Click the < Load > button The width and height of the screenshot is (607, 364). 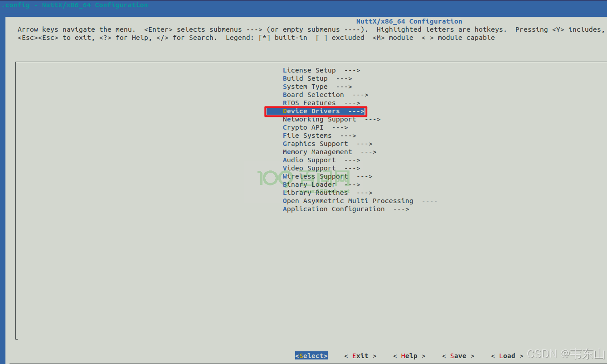click(x=507, y=356)
